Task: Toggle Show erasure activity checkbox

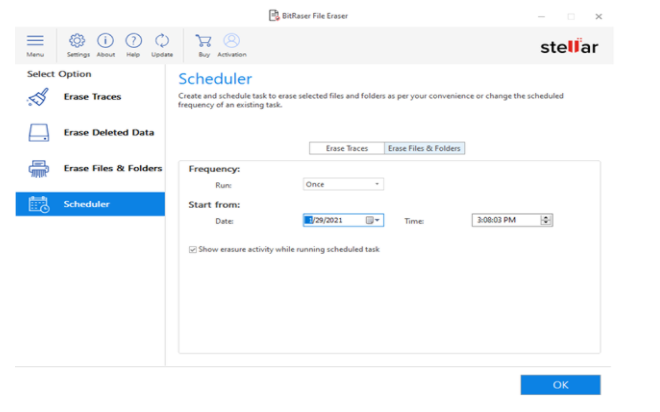Action: point(193,250)
